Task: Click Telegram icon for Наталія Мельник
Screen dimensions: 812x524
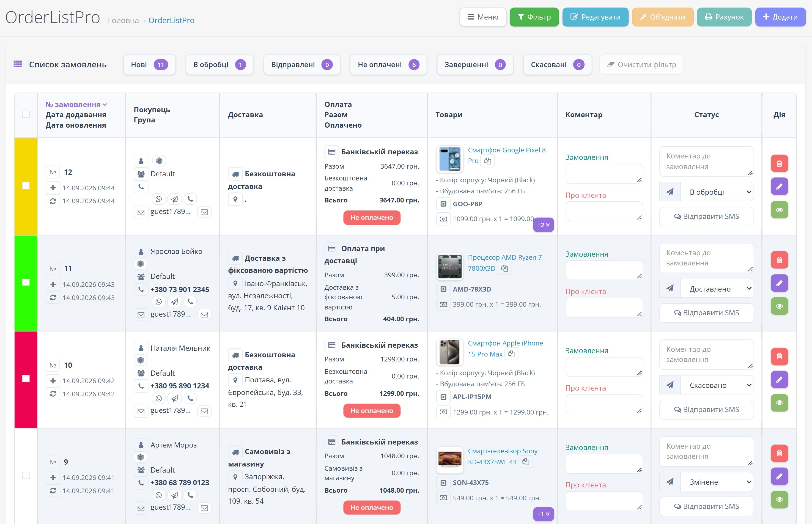Action: point(174,398)
